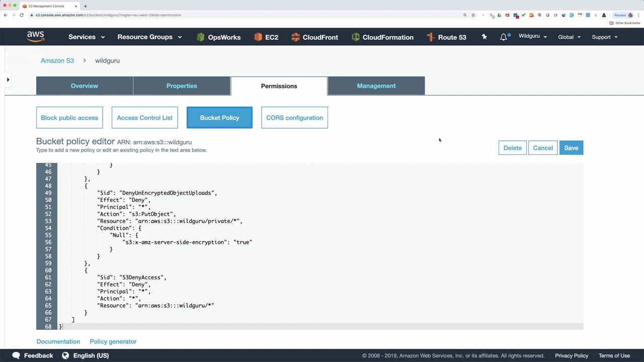This screenshot has width=644, height=362.
Task: Select English (US) language option
Action: pyautogui.click(x=91, y=355)
